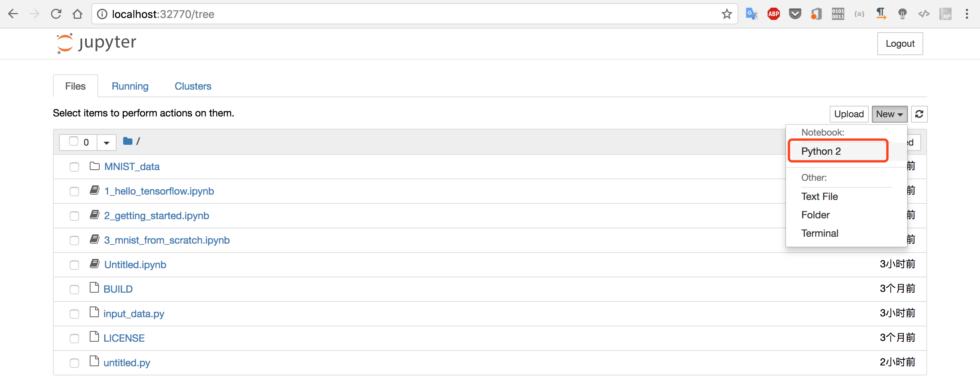This screenshot has width=980, height=380.
Task: Bookmark page with the star icon
Action: [726, 14]
